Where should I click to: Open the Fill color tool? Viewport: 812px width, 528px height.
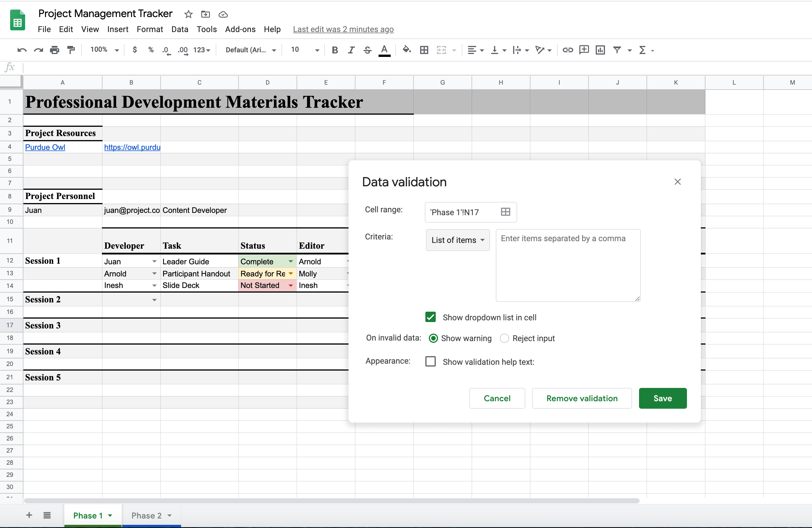tap(406, 50)
